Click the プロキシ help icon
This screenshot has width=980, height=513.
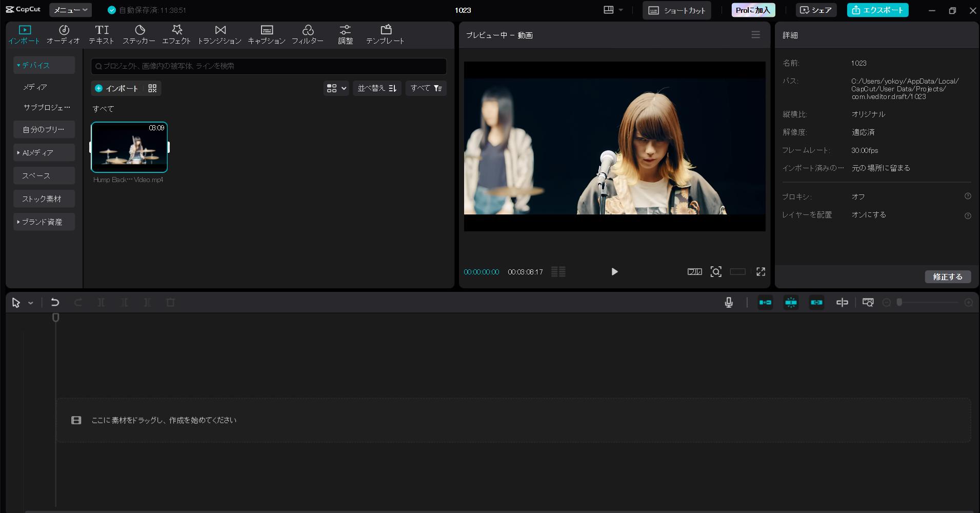[x=968, y=196]
